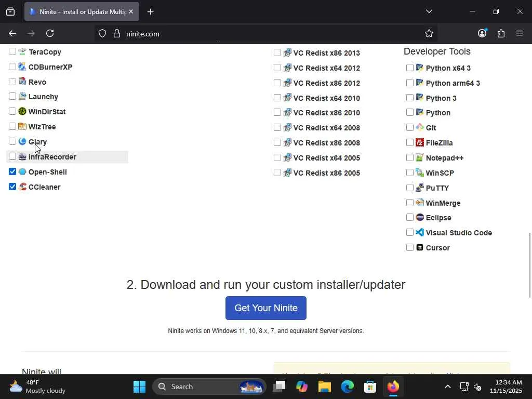532x399 pixels.
Task: Open the list all tabs dropdown
Action: [429, 11]
